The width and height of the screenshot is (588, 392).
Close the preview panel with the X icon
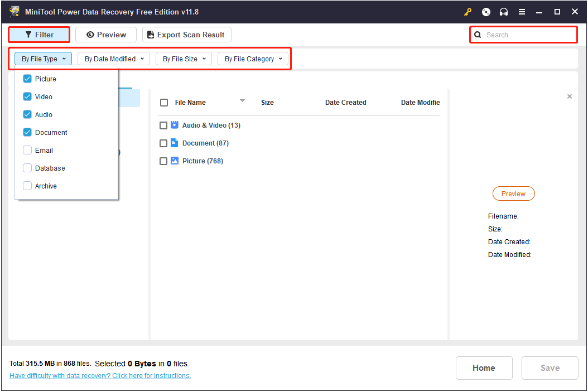point(569,96)
